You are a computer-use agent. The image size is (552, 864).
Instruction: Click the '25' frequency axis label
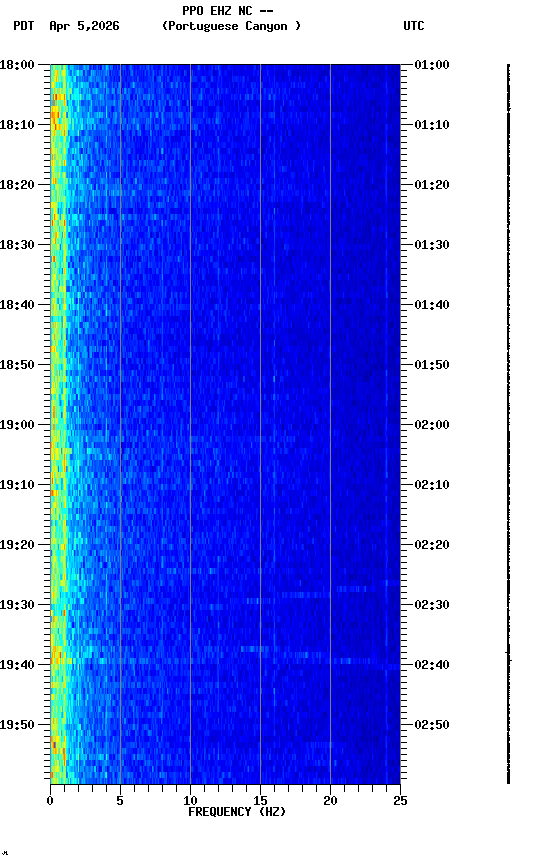[400, 801]
